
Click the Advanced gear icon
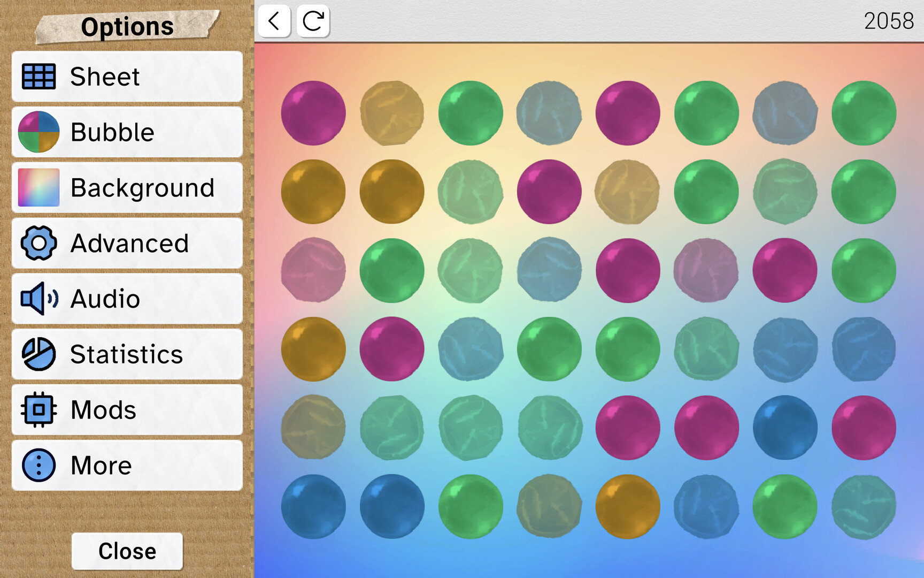38,243
